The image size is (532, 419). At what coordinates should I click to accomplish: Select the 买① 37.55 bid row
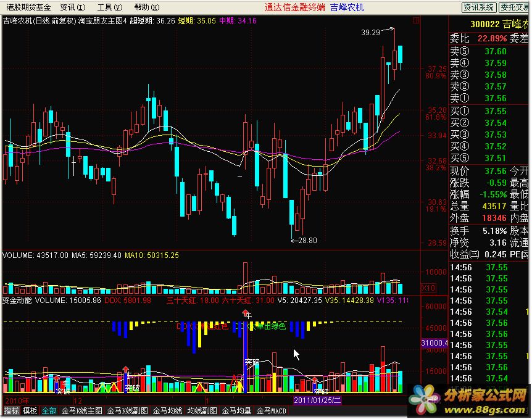[x=489, y=111]
